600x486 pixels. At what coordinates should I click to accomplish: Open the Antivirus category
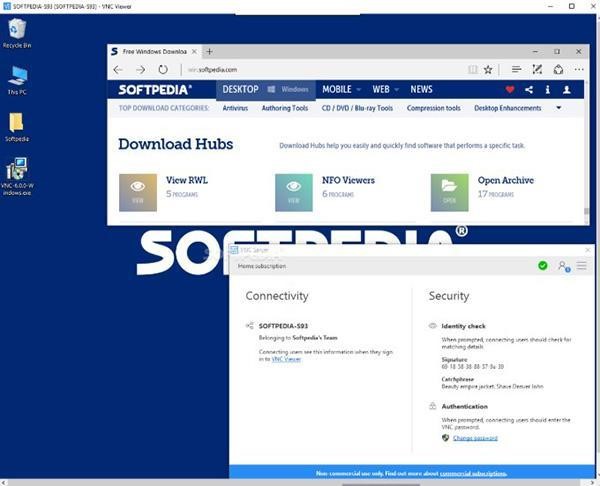tap(235, 108)
